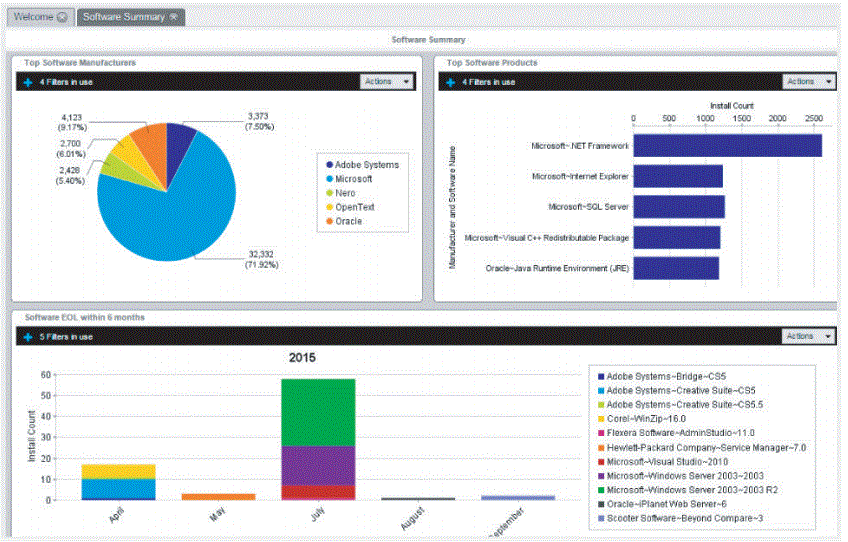
Task: Click Corel~WinZip~16.0 legend entry
Action: (x=642, y=419)
